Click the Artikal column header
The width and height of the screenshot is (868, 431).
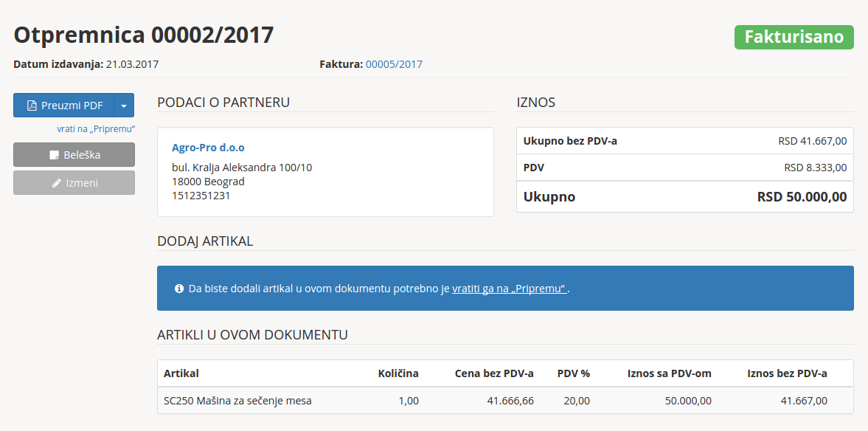pos(181,373)
